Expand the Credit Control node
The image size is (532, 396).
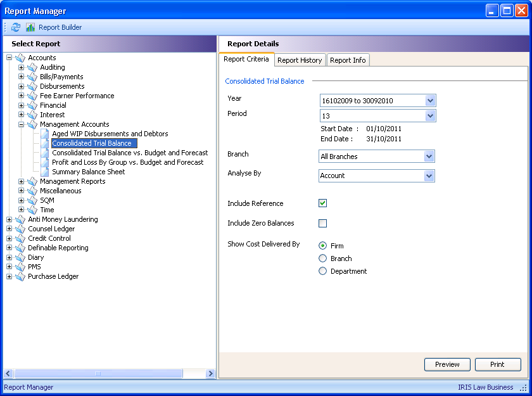pos(9,238)
